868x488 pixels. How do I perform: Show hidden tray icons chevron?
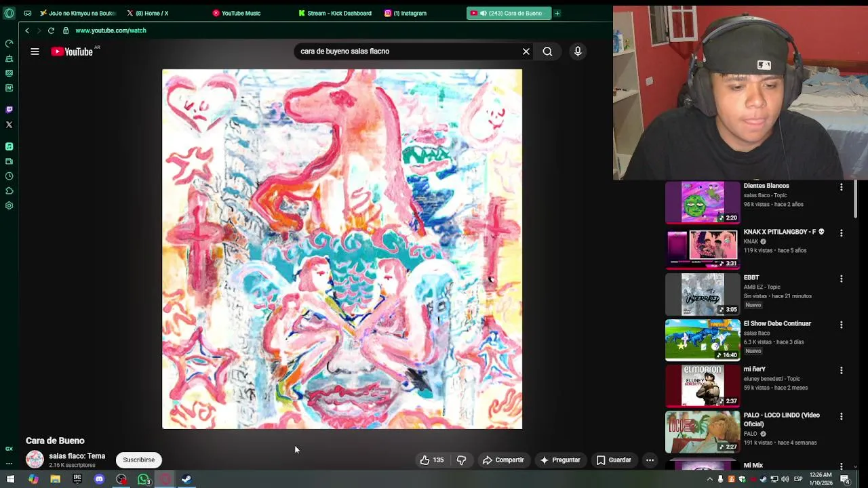(x=710, y=479)
